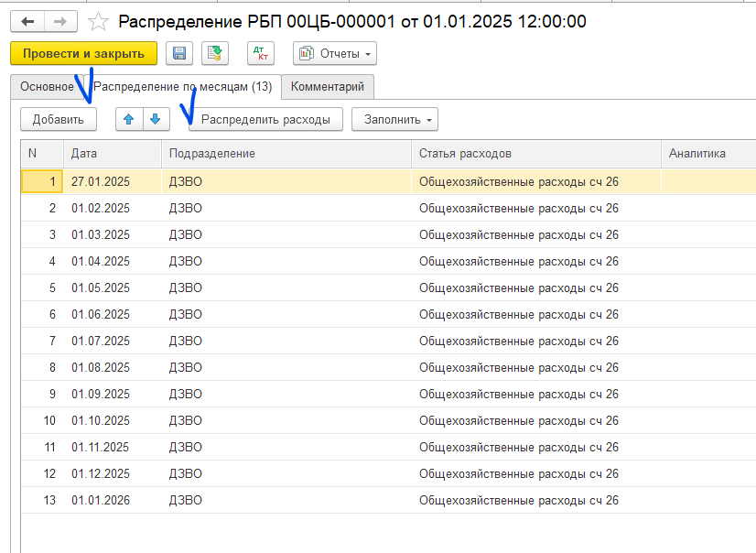Sort by the Дата column header
Viewport: 756px width, 553px height.
point(112,153)
